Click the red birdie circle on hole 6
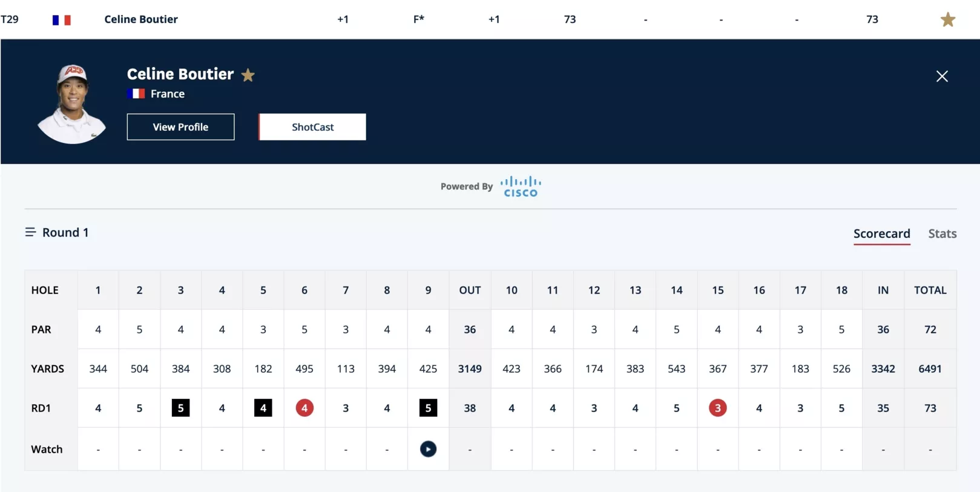 coord(304,408)
